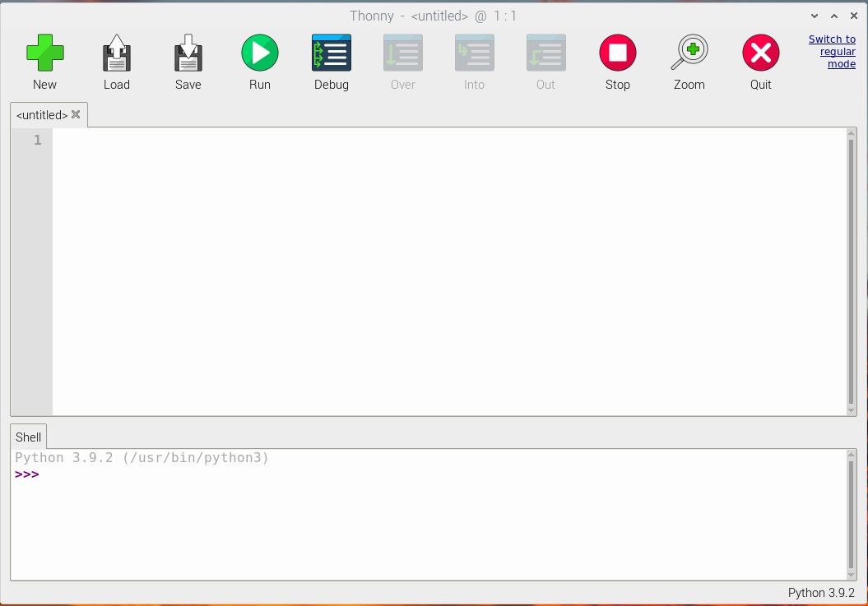Screen dimensions: 868x606
Task: Run the current script
Action: coord(260,53)
